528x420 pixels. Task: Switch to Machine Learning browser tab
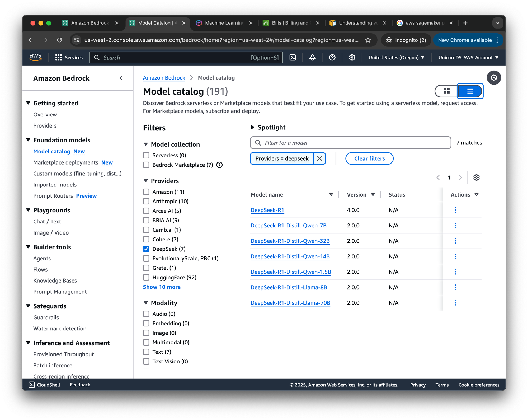[224, 23]
